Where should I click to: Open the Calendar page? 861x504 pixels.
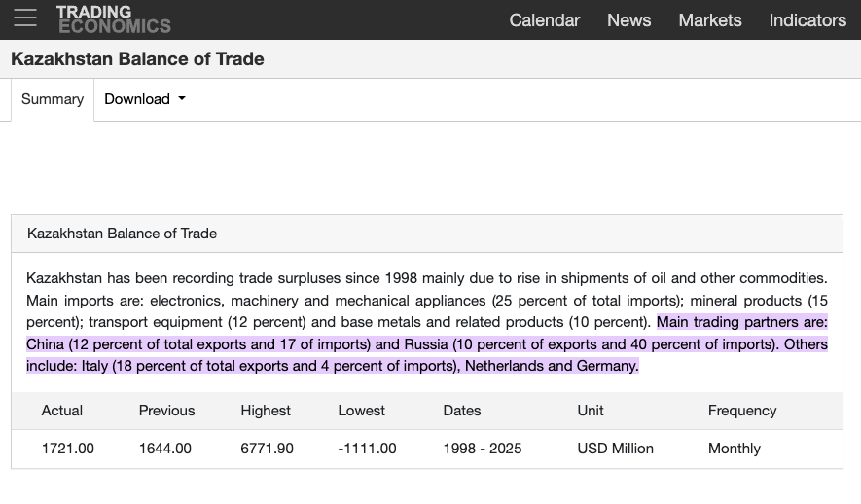544,19
